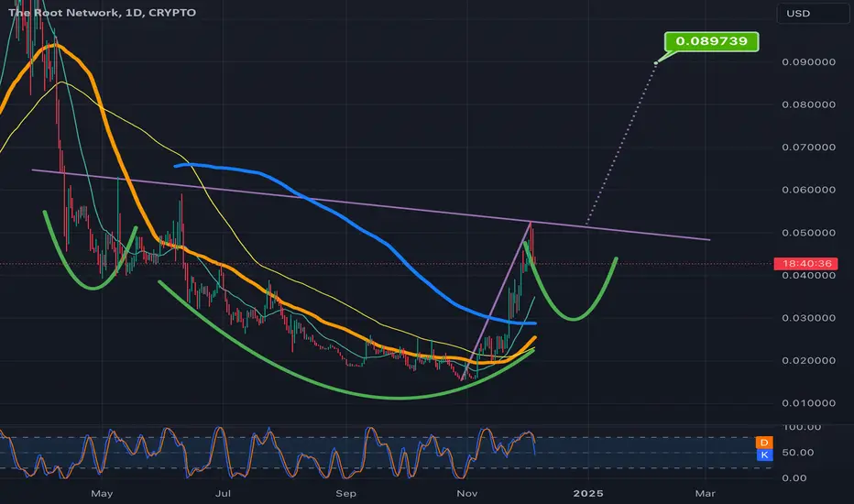
Task: Click the orange D stochastic label
Action: (764, 443)
